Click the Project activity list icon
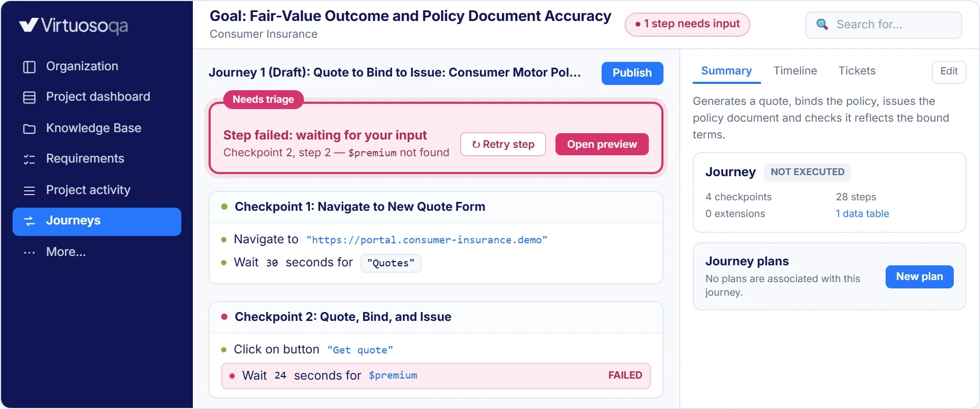Image resolution: width=980 pixels, height=409 pixels. click(x=29, y=190)
